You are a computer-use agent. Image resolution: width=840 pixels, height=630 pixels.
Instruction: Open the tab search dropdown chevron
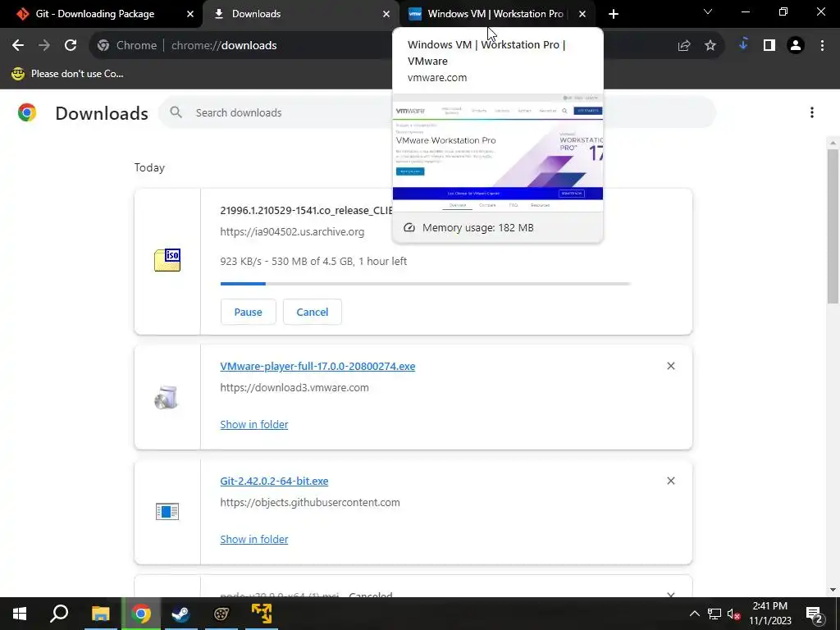[708, 11]
